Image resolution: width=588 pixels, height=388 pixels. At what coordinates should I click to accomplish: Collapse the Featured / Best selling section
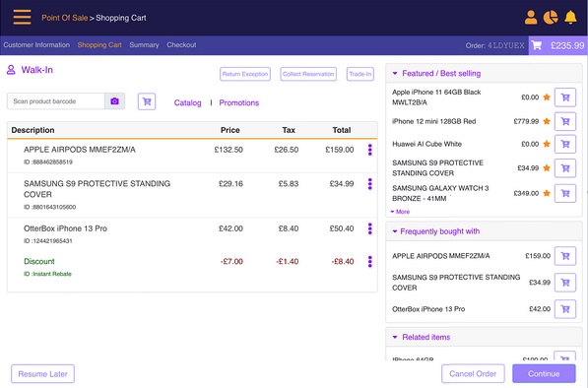(395, 74)
